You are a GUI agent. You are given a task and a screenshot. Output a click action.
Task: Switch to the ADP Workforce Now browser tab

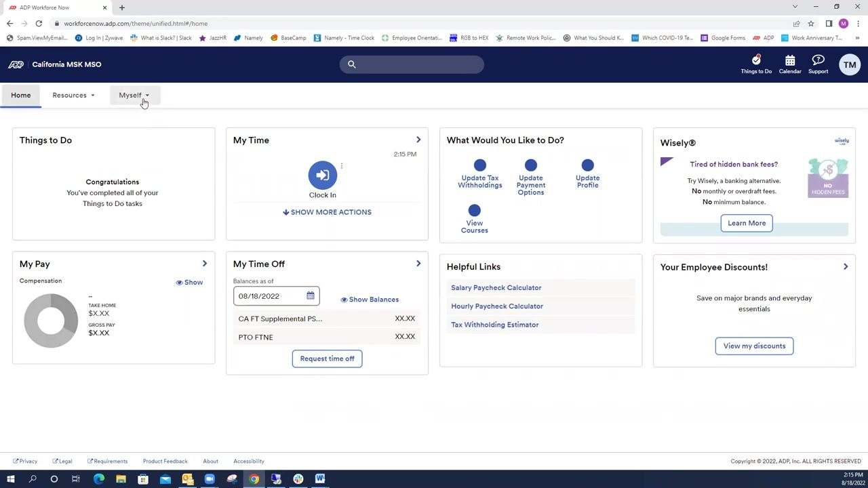(57, 7)
